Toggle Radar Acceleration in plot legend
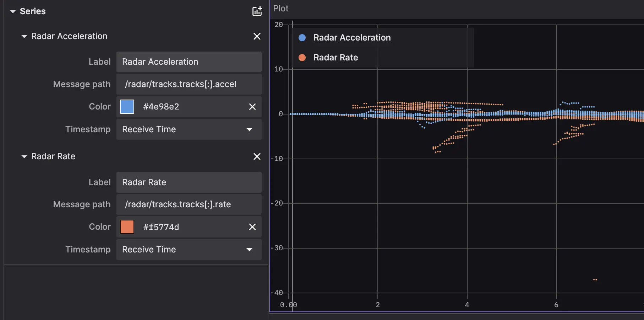 [x=351, y=38]
